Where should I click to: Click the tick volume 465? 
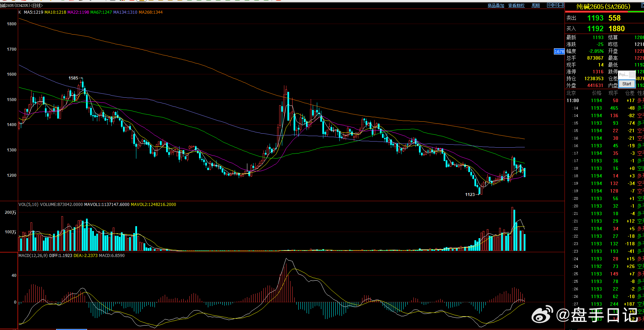(614, 108)
